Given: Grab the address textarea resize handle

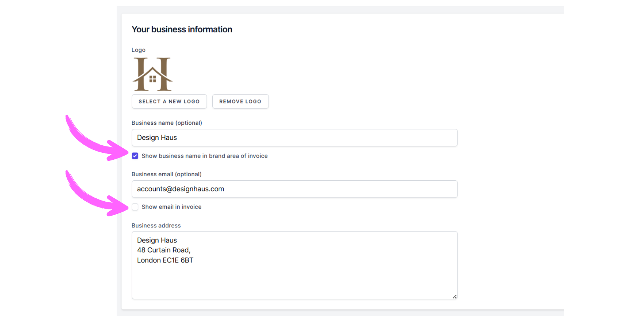Looking at the screenshot, I should [x=454, y=296].
